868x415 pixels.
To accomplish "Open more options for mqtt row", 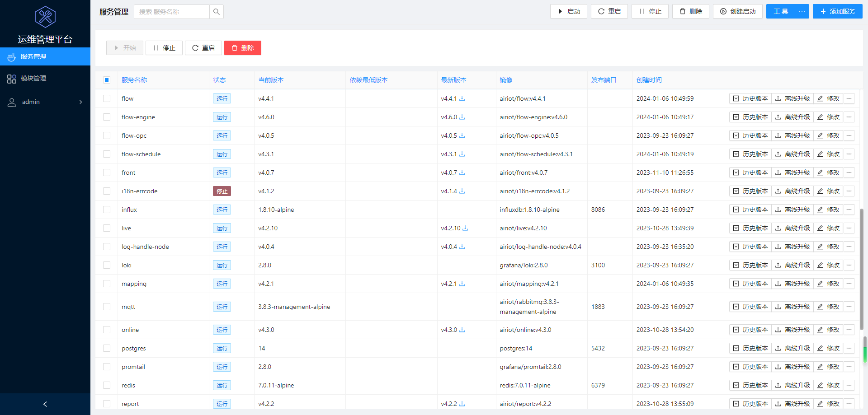I will pos(849,307).
